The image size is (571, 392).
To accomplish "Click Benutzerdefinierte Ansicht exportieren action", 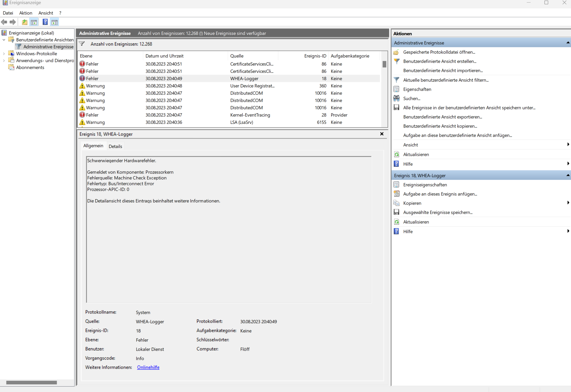I will [x=442, y=117].
